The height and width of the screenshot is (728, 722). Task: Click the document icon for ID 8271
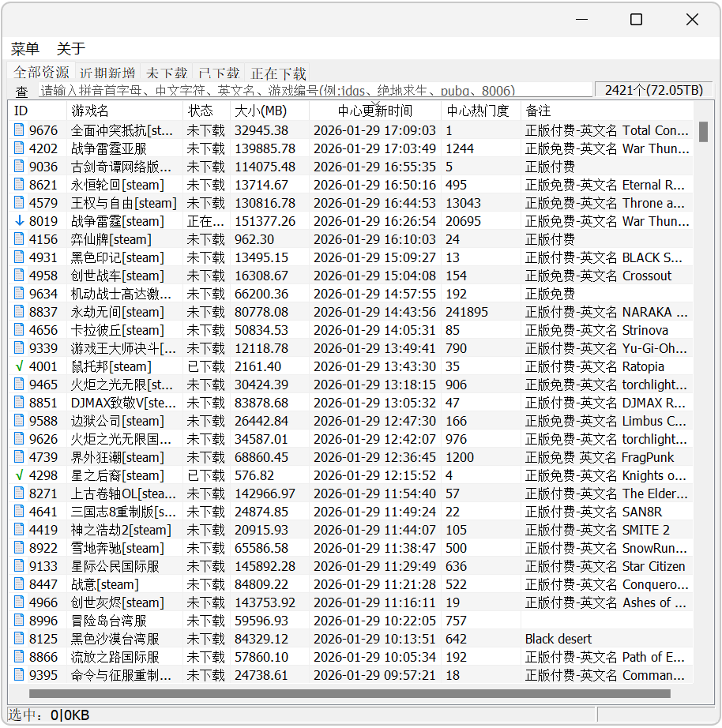pyautogui.click(x=19, y=493)
